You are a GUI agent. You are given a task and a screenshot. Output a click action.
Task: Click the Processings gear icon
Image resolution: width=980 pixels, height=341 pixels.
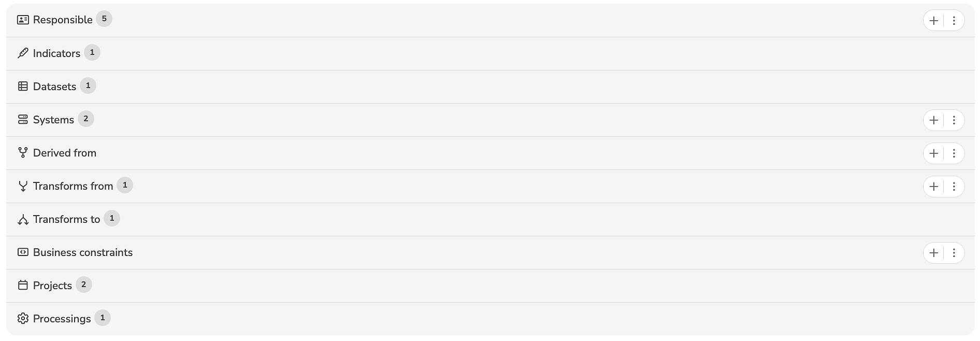(23, 319)
